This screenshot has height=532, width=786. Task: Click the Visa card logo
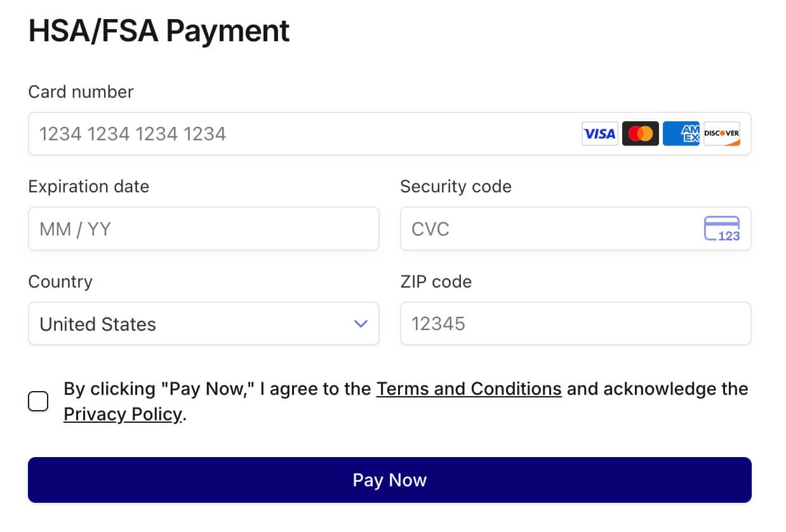pos(599,134)
